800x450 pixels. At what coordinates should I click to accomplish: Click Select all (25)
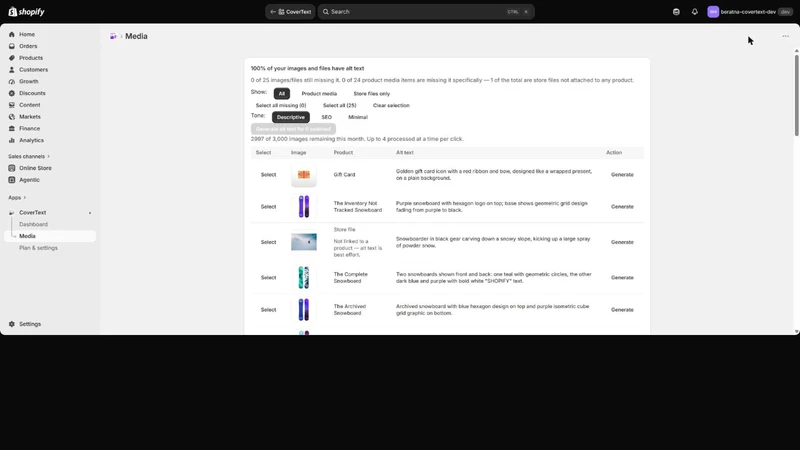339,105
